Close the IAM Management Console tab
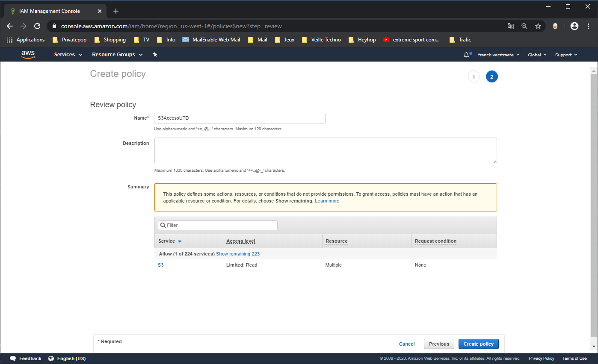The image size is (598, 364). [x=101, y=11]
